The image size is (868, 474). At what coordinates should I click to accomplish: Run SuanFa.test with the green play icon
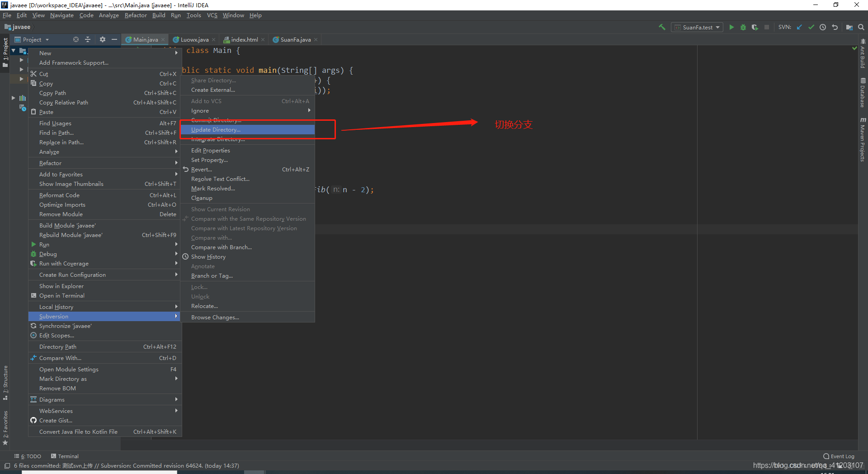tap(731, 27)
